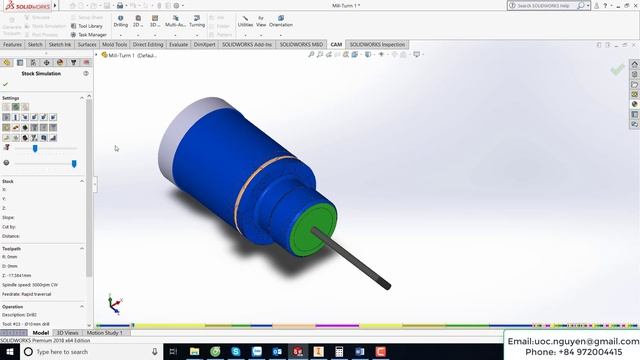Open the Tool Library
The height and width of the screenshot is (360, 640).
(x=86, y=26)
